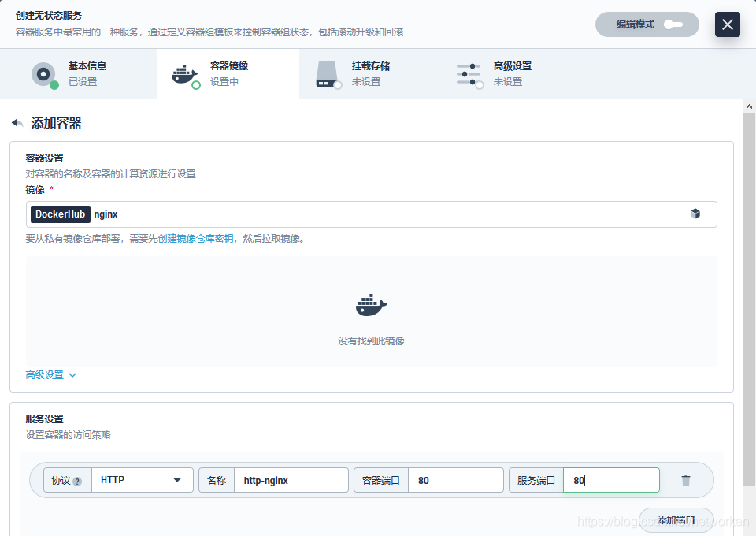Click the 没有找到此镜像 message text
The image size is (756, 536).
(x=371, y=341)
